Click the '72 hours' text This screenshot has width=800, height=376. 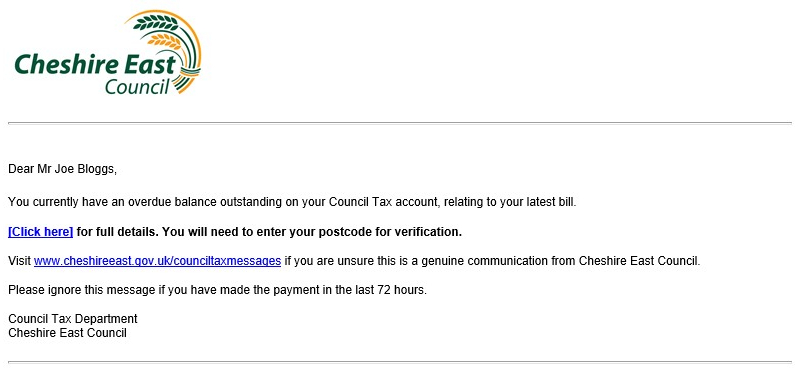(401, 290)
